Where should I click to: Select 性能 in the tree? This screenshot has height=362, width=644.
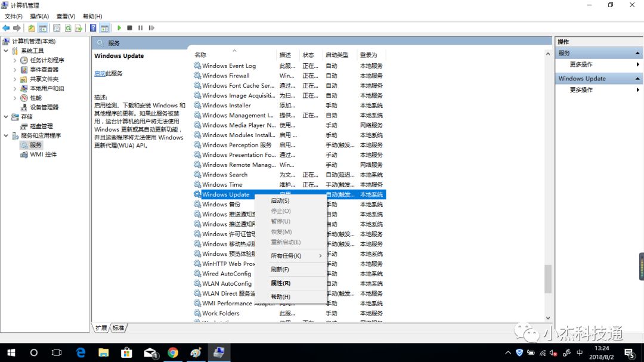[x=36, y=98]
